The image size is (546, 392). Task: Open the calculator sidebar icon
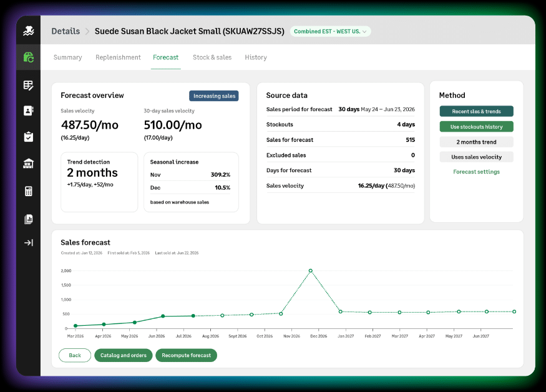(x=29, y=191)
